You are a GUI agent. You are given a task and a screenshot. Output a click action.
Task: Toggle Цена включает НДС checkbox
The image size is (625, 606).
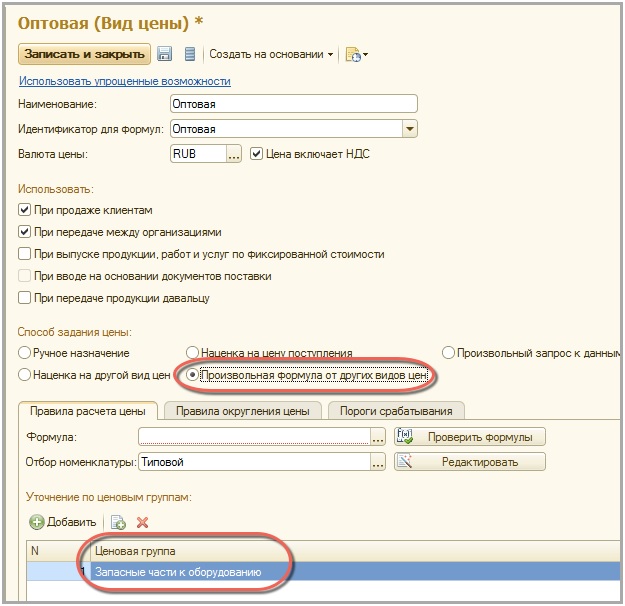(257, 154)
